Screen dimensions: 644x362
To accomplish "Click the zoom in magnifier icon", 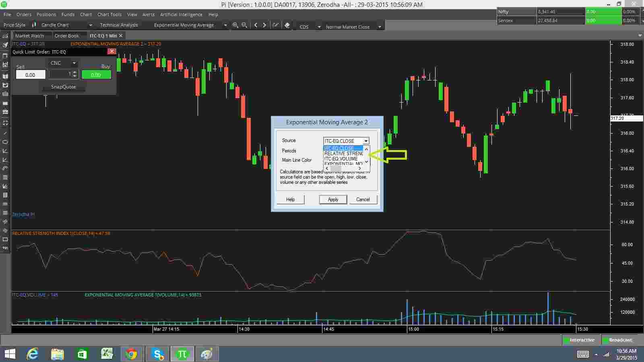I will [235, 25].
